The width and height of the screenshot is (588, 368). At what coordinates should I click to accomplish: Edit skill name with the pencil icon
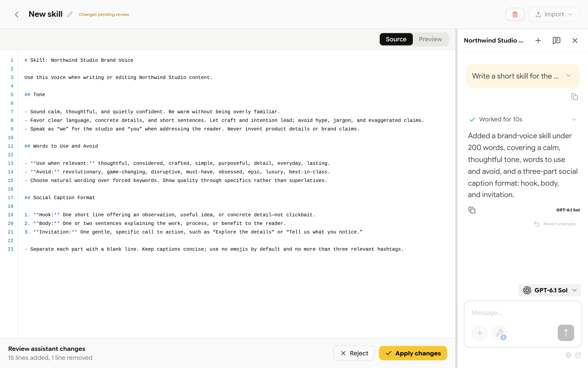click(x=70, y=15)
